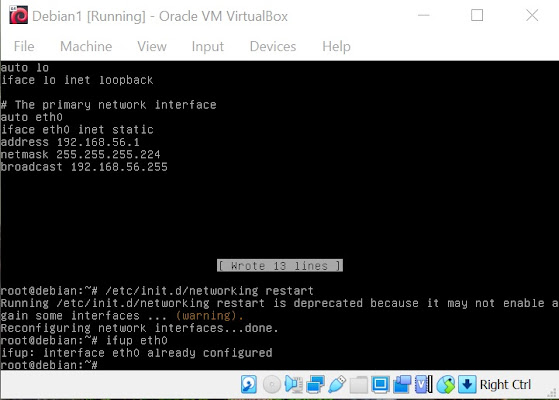Click the 'iface eth0 inet static' line
This screenshot has width=559, height=400.
click(77, 129)
